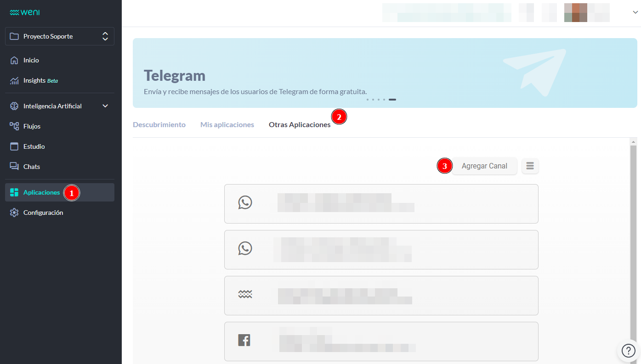Click the Agregar Canal button
The width and height of the screenshot is (641, 364).
tap(484, 166)
